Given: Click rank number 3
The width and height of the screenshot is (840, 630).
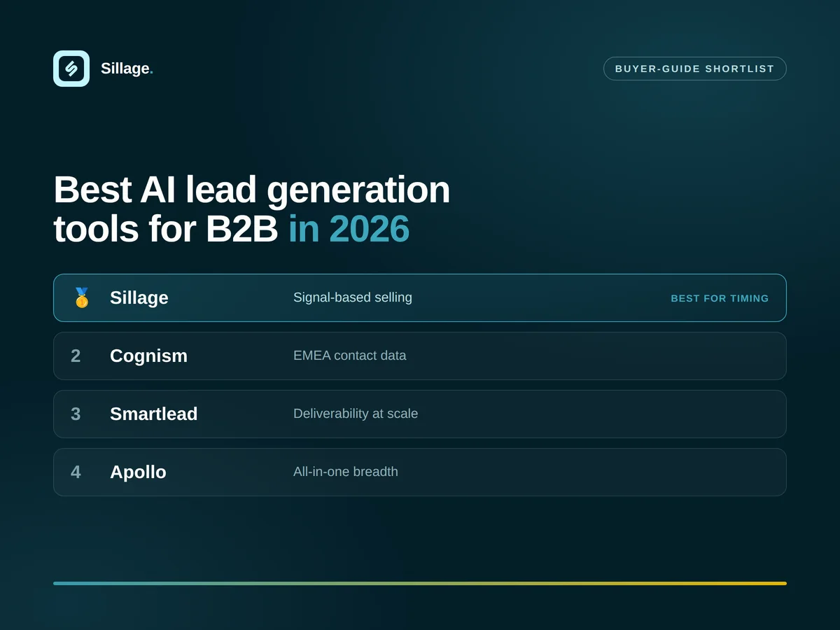Looking at the screenshot, I should point(76,414).
